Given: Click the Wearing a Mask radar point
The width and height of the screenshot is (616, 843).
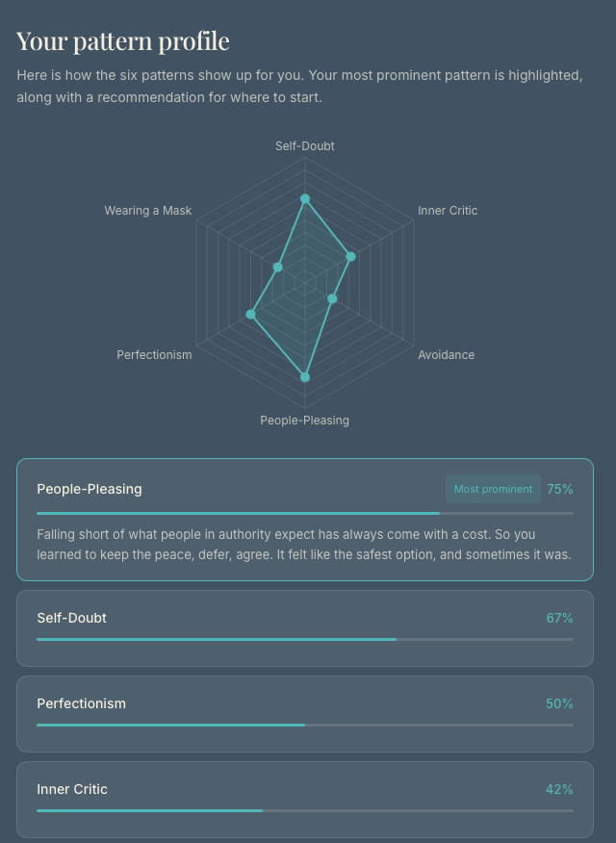Looking at the screenshot, I should pyautogui.click(x=277, y=267).
